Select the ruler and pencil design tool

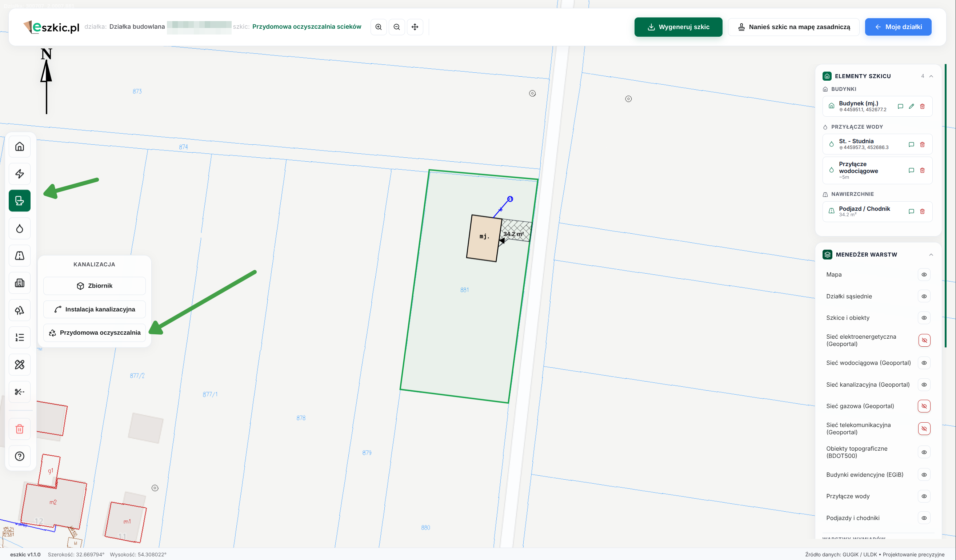[20, 365]
